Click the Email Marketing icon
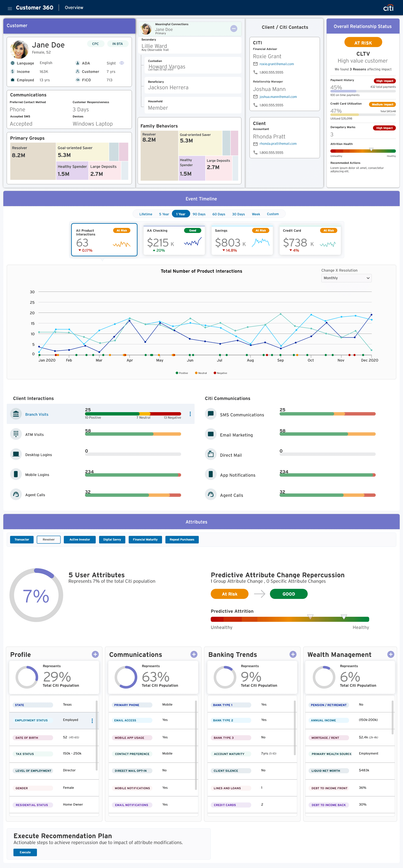 click(211, 434)
